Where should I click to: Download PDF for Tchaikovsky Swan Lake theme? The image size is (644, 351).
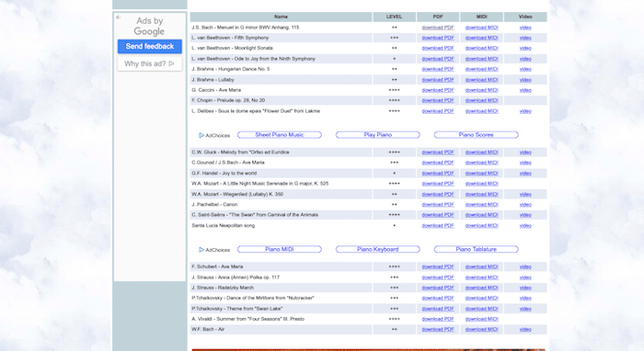[x=438, y=309]
